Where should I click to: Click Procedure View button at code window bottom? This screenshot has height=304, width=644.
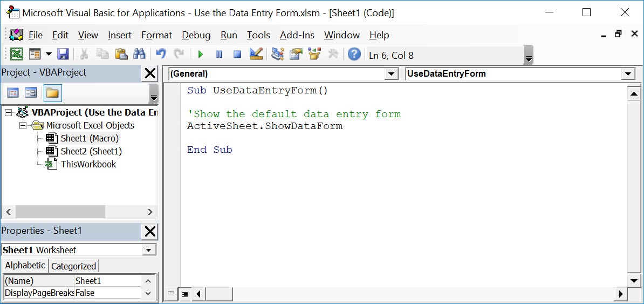pyautogui.click(x=172, y=294)
